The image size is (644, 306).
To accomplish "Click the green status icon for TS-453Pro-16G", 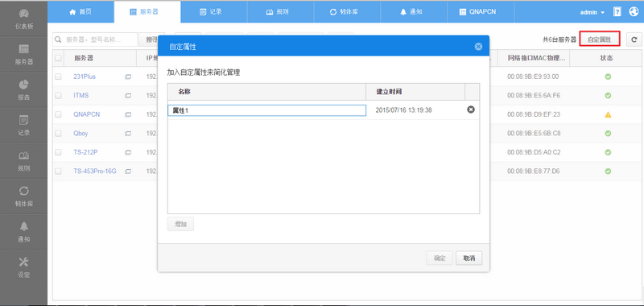I will (608, 171).
